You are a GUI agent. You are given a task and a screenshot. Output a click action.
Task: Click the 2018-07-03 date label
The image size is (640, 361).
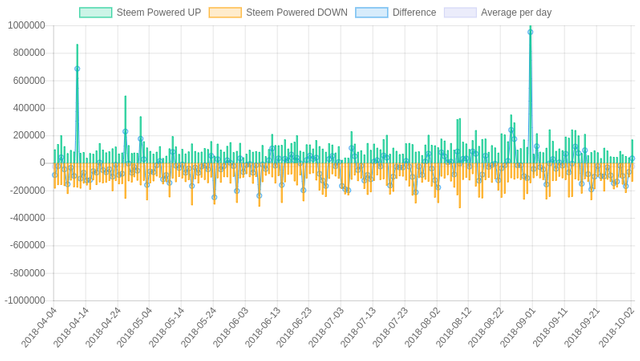tap(327, 328)
